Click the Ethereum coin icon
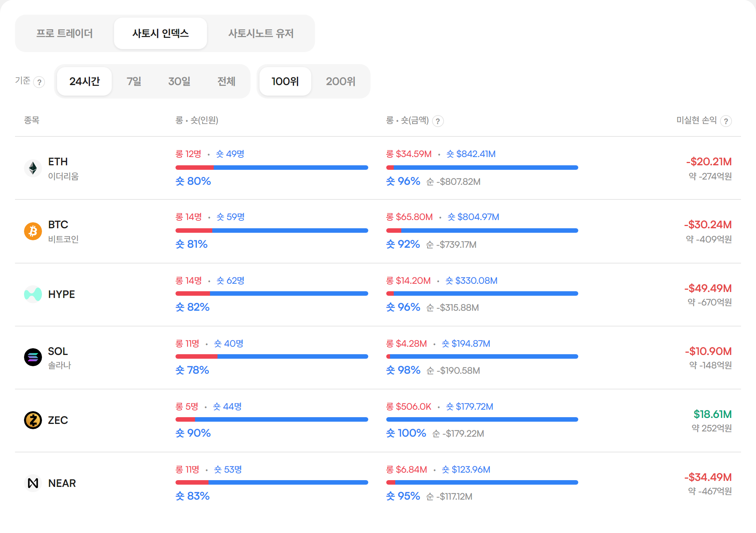 pos(33,168)
